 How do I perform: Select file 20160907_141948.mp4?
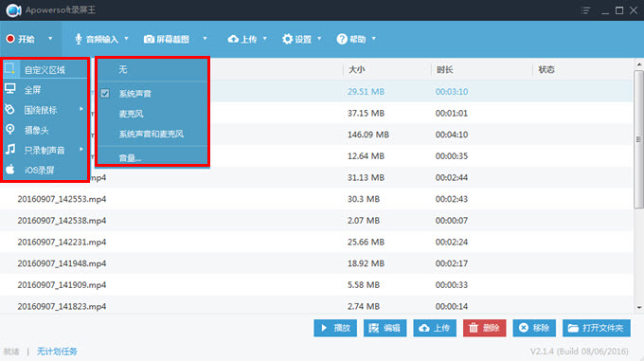click(62, 263)
